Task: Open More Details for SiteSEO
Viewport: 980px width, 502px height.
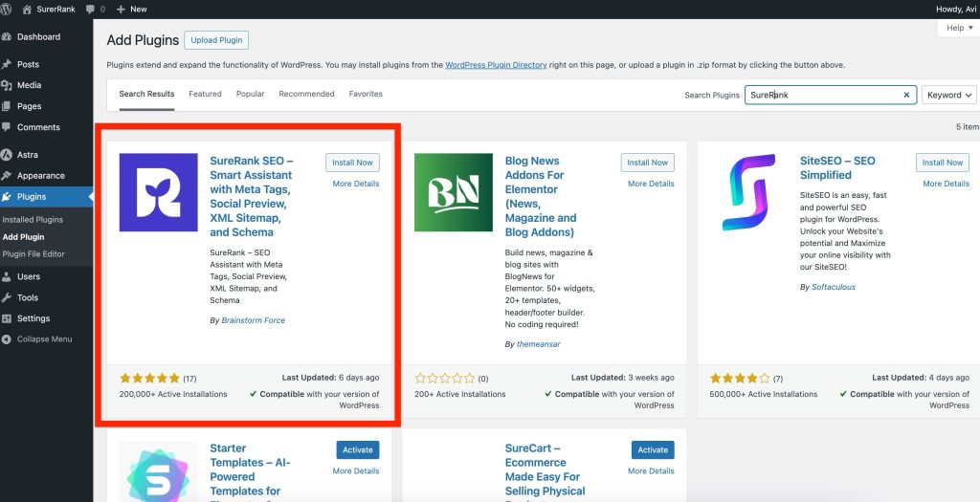Action: [x=946, y=184]
